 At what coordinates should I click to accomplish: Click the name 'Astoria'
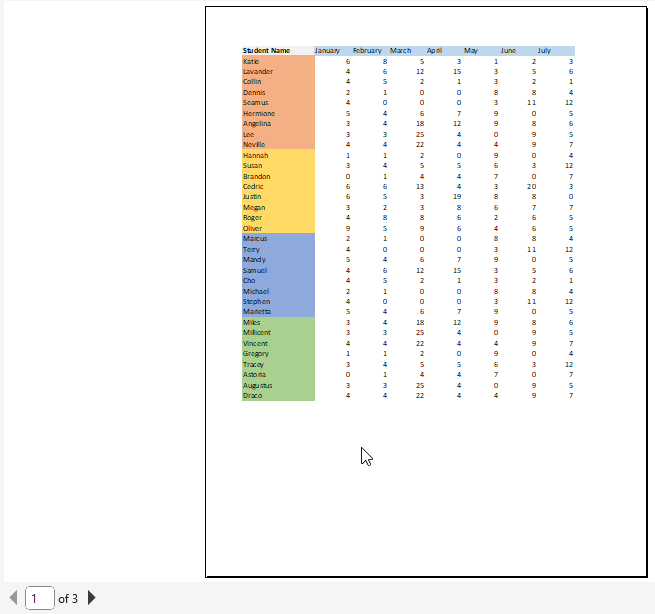tap(254, 375)
